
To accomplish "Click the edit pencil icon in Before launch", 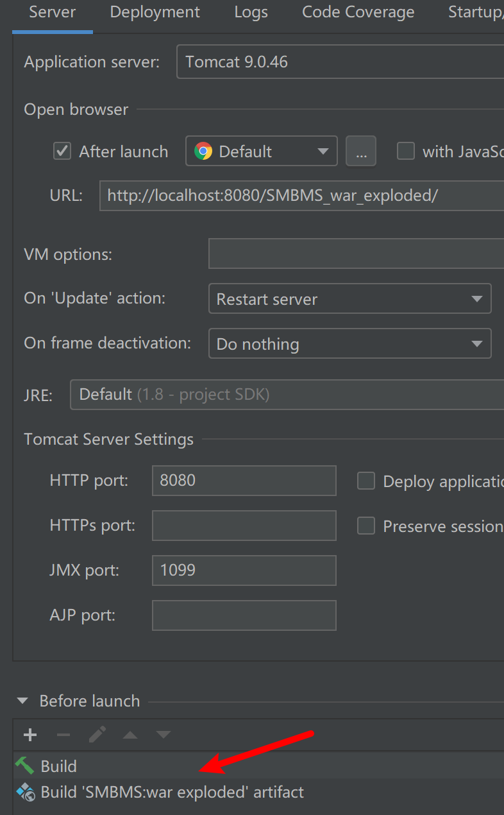I will pos(97,735).
